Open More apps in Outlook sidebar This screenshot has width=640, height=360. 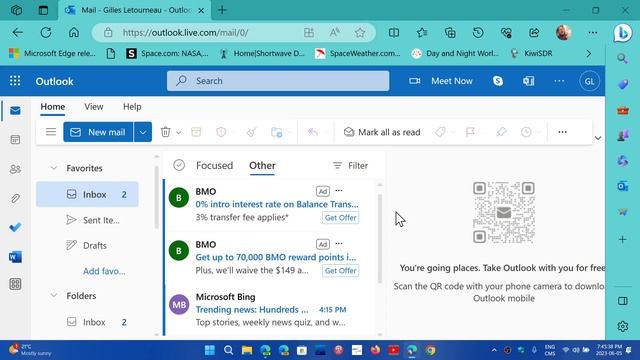point(16,284)
